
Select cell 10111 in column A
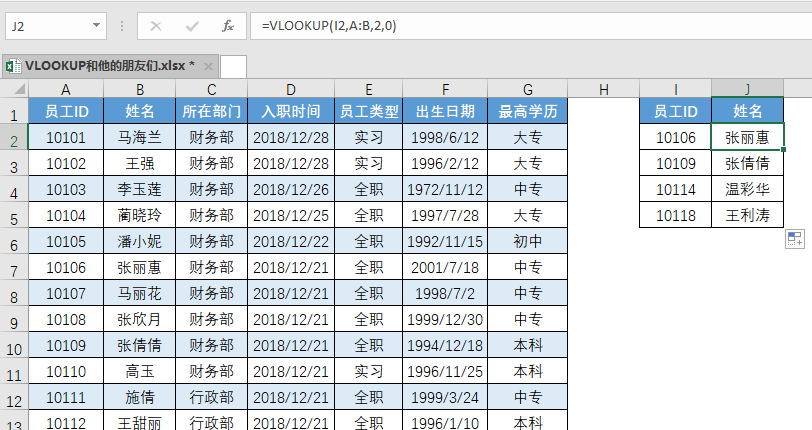(66, 397)
